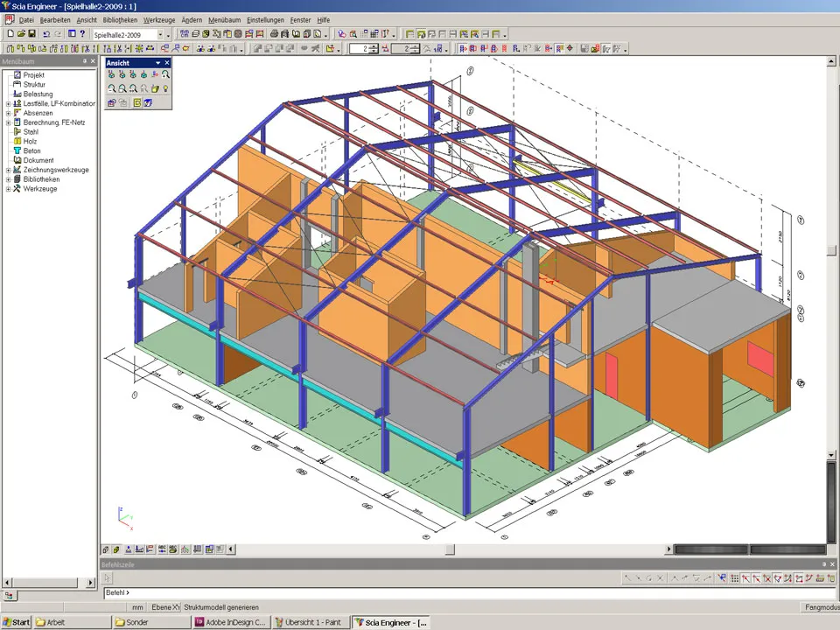This screenshot has width=840, height=630.
Task: Increase the first stepper value showing 2
Action: pyautogui.click(x=374, y=46)
